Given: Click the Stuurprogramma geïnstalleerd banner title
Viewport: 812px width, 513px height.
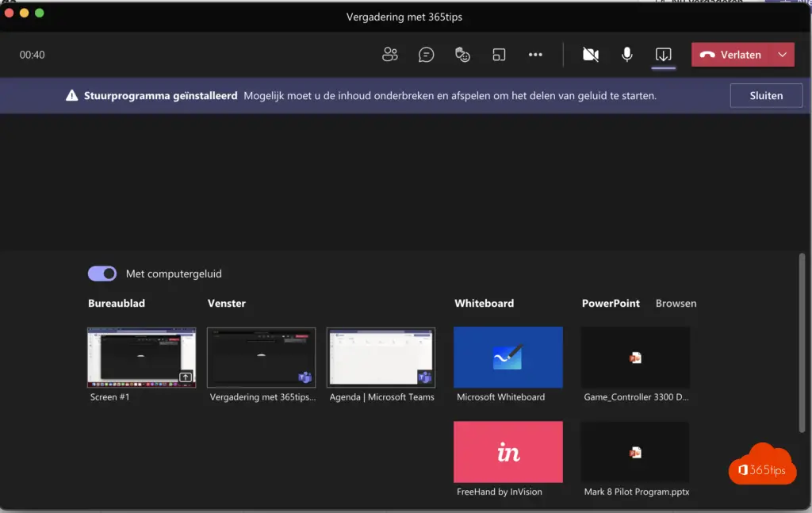Looking at the screenshot, I should pos(160,95).
